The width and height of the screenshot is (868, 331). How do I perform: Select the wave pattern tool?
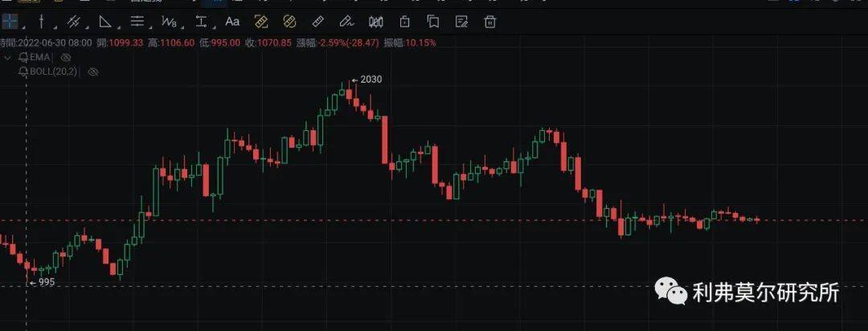coord(169,21)
